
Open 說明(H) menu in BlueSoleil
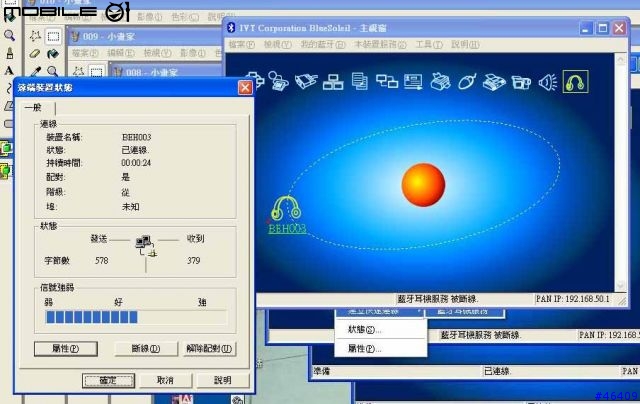465,44
